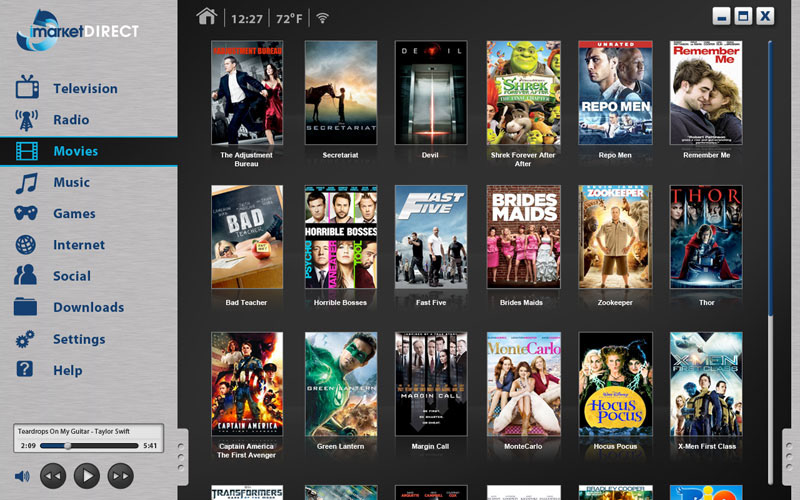800x500 pixels.
Task: Open Captain America First Avenger poster
Action: point(247,384)
